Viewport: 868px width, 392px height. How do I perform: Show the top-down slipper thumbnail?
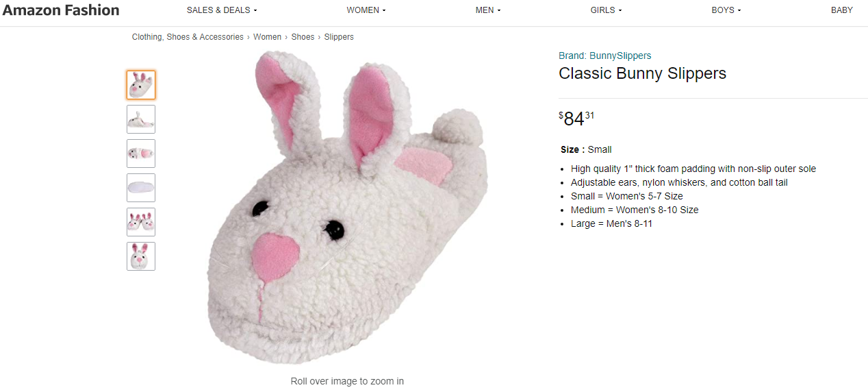point(141,154)
